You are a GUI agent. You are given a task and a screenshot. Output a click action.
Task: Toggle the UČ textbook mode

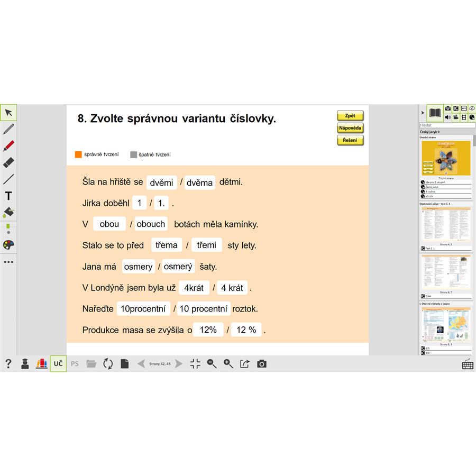[x=58, y=364]
